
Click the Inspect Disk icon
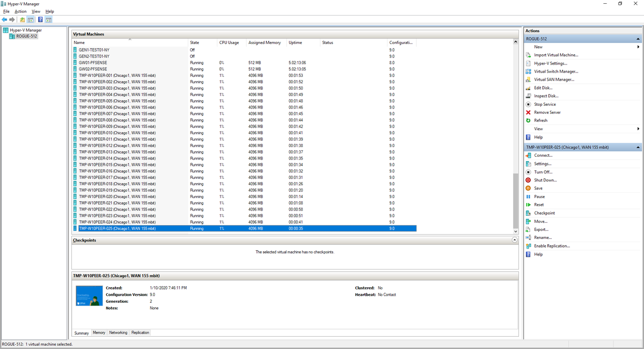point(528,96)
